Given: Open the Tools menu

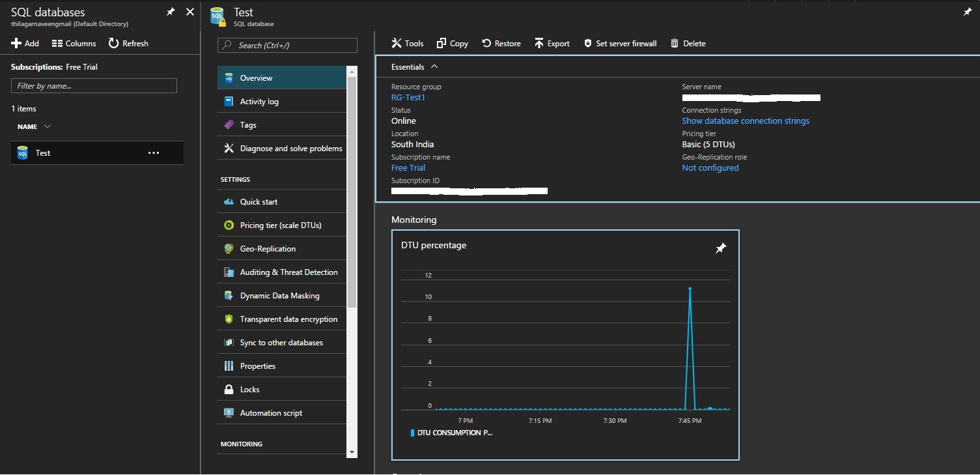Looking at the screenshot, I should coord(406,43).
